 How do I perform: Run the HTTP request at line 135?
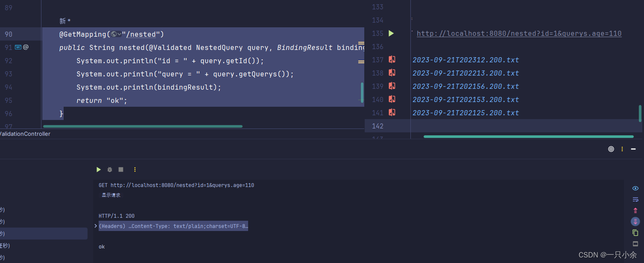coord(391,33)
